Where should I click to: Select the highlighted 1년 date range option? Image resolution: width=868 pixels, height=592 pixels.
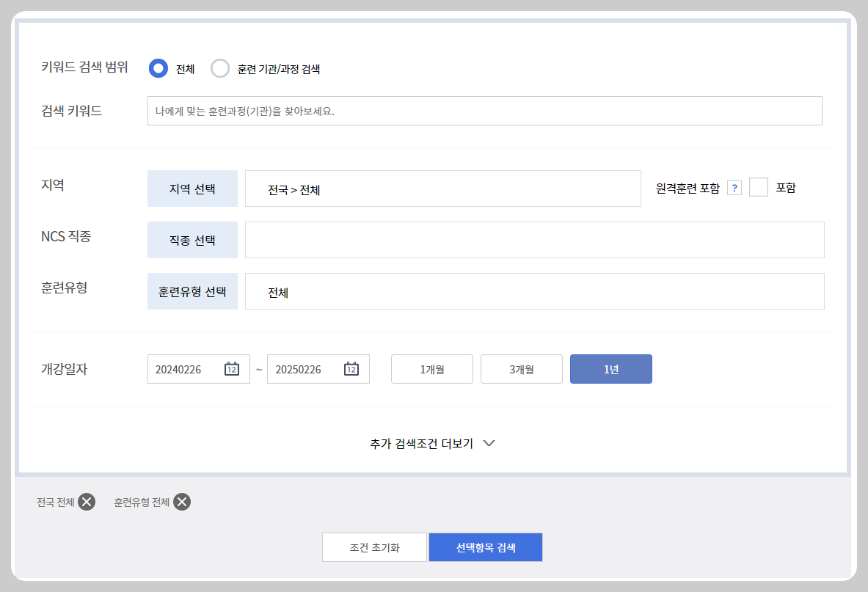pos(610,369)
